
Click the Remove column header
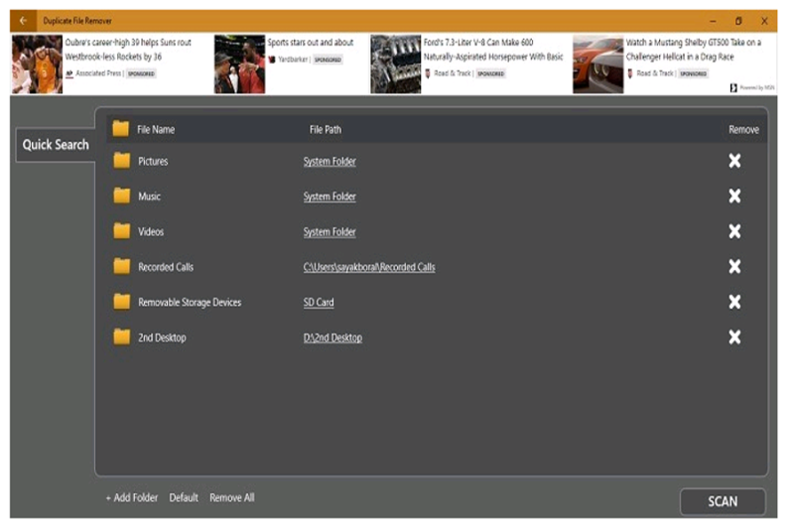click(x=743, y=130)
